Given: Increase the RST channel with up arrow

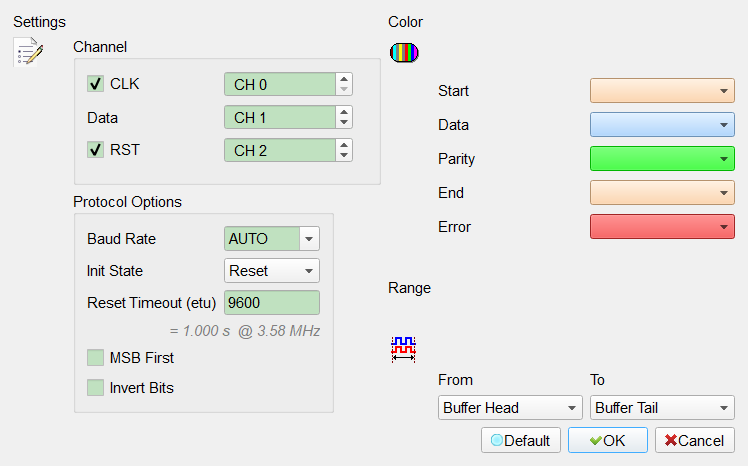Looking at the screenshot, I should (x=344, y=145).
